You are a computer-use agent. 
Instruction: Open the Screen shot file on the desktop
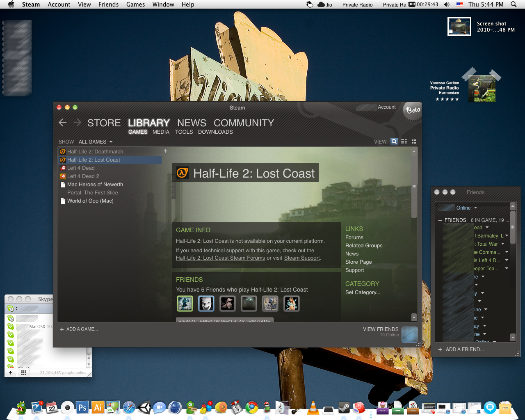pyautogui.click(x=459, y=27)
